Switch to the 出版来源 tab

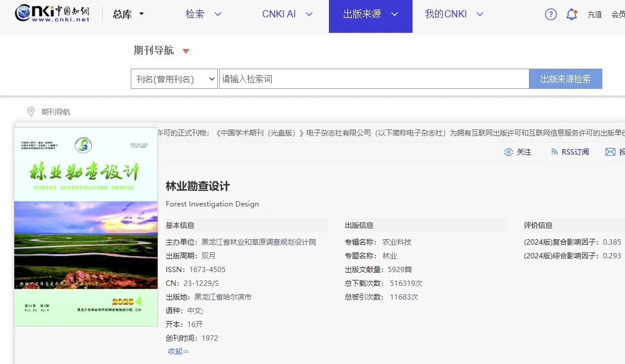click(363, 13)
